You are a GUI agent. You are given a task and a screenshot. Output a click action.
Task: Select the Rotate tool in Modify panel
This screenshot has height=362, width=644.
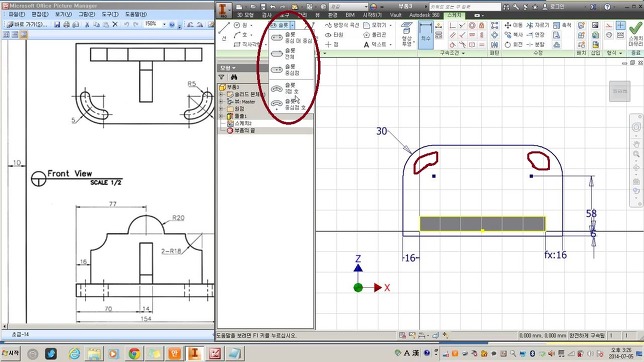[x=513, y=44]
